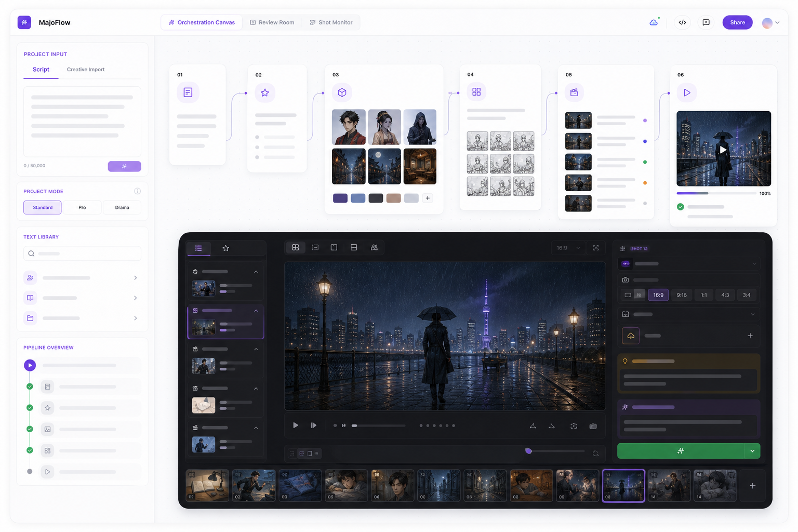Click the Share button
The height and width of the screenshot is (532, 798).
pyautogui.click(x=737, y=22)
